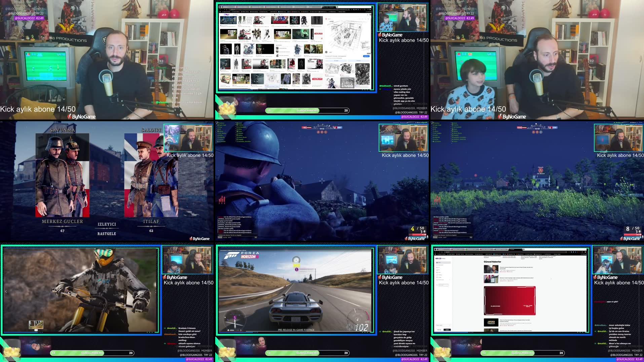This screenshot has width=644, height=362.
Task: Click the red SUBSCRIBE banner on the IGN page
Action: [x=509, y=300]
